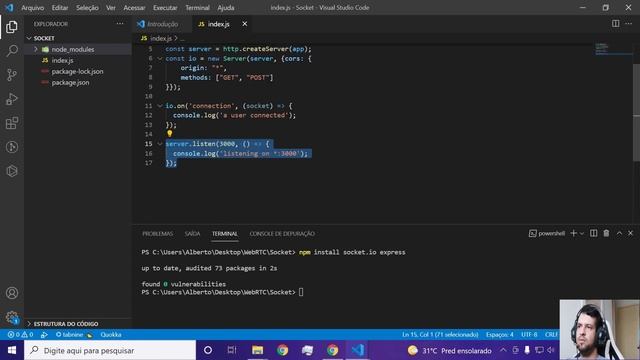Click the Windows taskbar search box
This screenshot has width=640, height=360.
click(110, 350)
